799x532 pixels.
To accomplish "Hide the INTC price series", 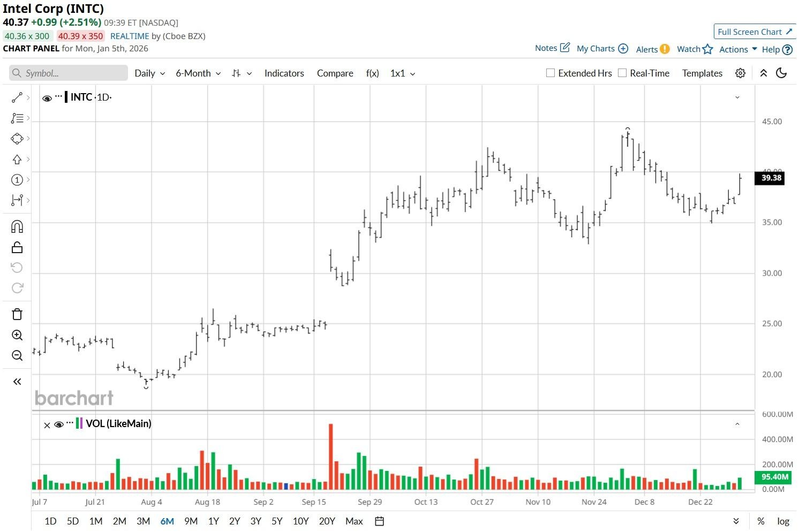I will coord(47,98).
